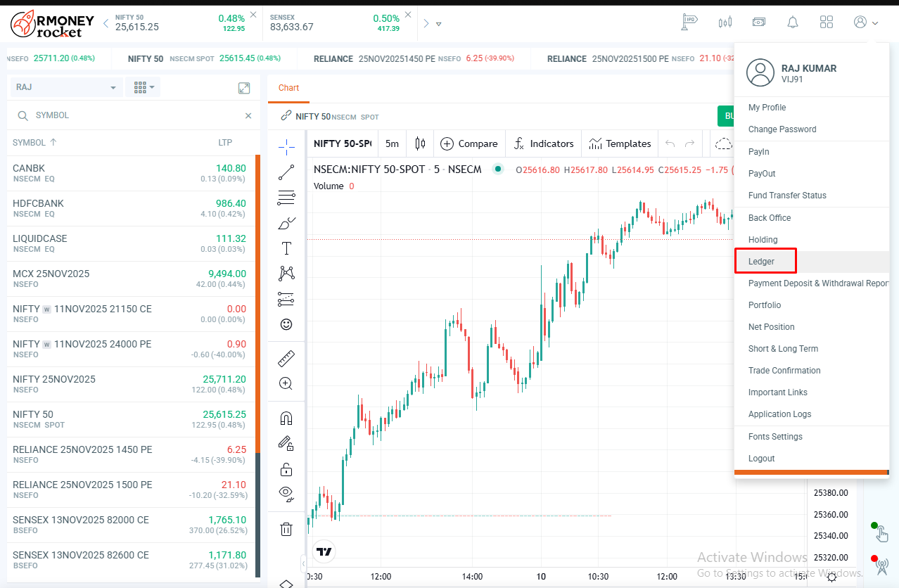
Task: Open the notifications bell icon
Action: point(793,23)
